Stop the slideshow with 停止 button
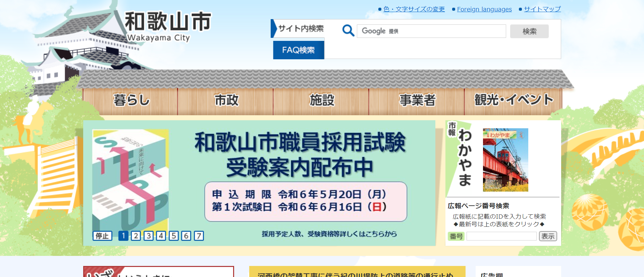644x277 pixels. [102, 236]
